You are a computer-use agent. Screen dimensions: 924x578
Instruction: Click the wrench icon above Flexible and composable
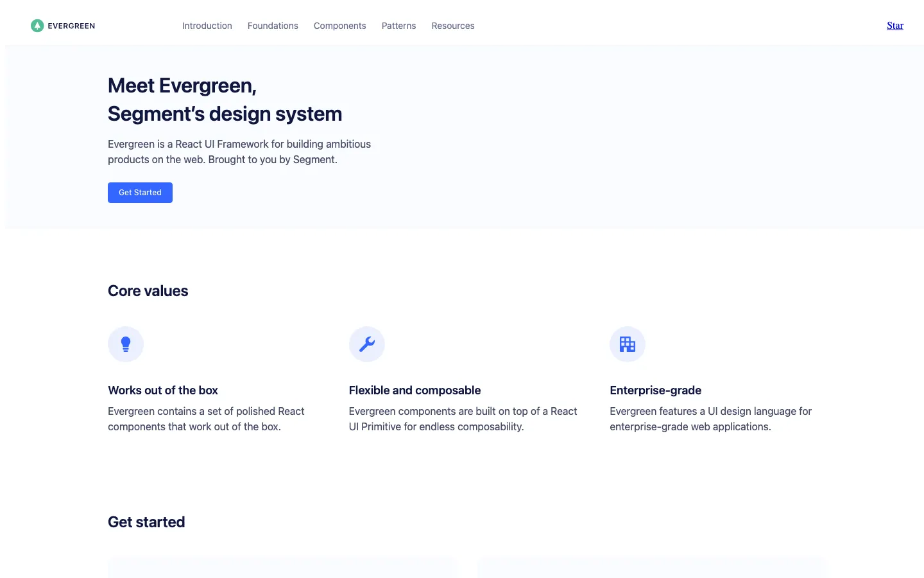(x=367, y=344)
